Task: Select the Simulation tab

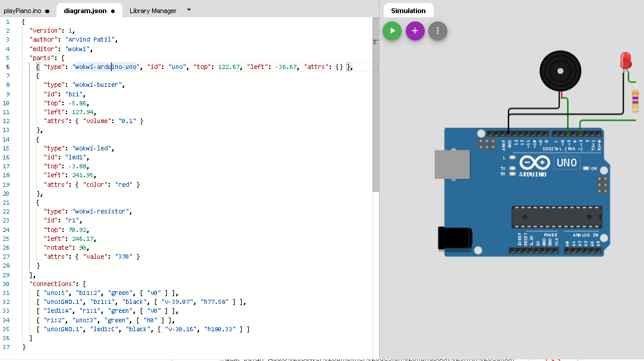Action: click(x=408, y=11)
